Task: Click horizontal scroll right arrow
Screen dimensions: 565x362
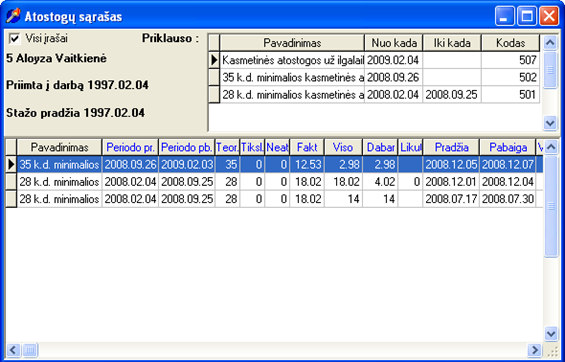Action: point(535,349)
